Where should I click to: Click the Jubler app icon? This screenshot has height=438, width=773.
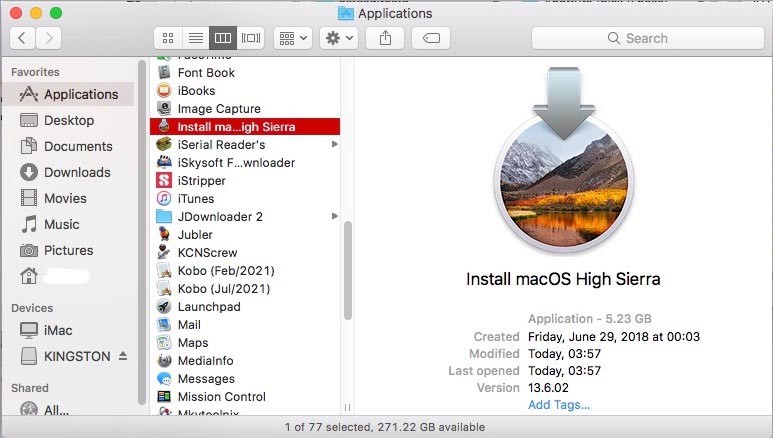(x=164, y=235)
